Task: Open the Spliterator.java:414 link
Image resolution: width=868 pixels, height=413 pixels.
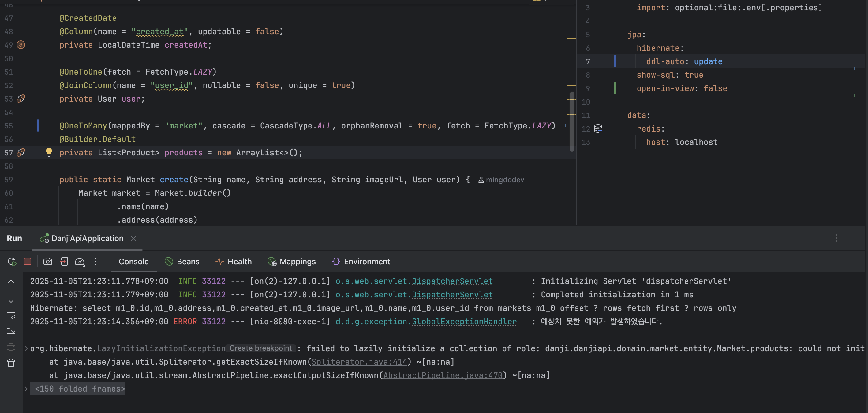Action: point(359,362)
